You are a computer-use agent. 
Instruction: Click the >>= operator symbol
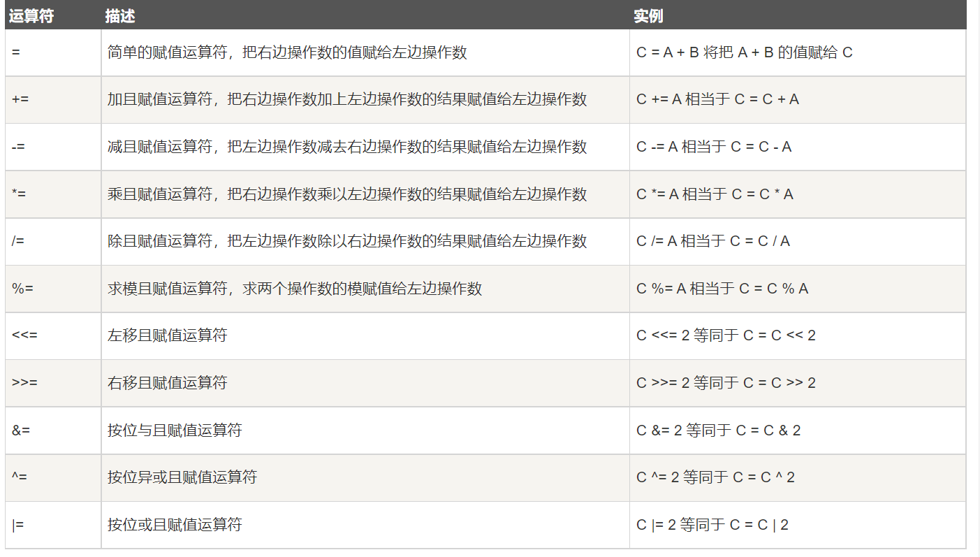pyautogui.click(x=24, y=383)
